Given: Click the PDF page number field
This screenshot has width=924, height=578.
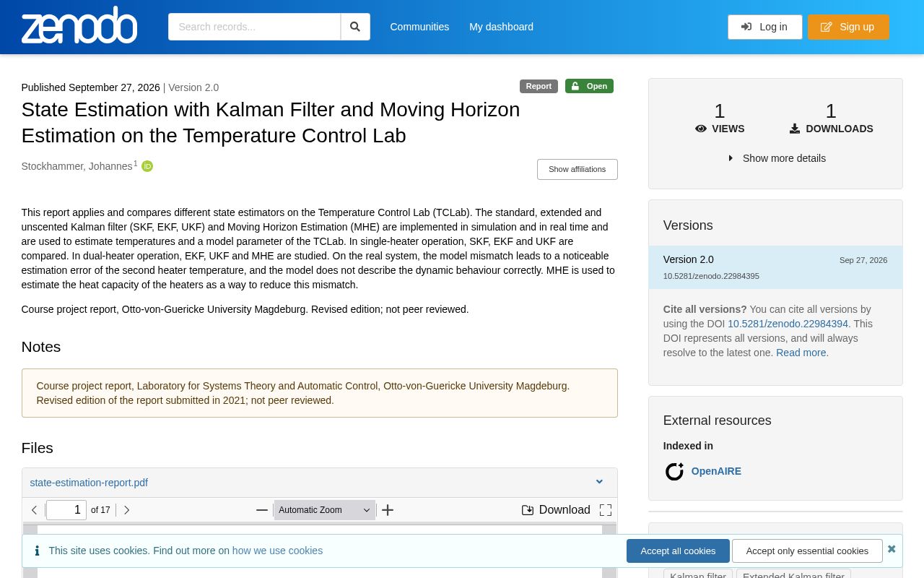Looking at the screenshot, I should (x=66, y=510).
